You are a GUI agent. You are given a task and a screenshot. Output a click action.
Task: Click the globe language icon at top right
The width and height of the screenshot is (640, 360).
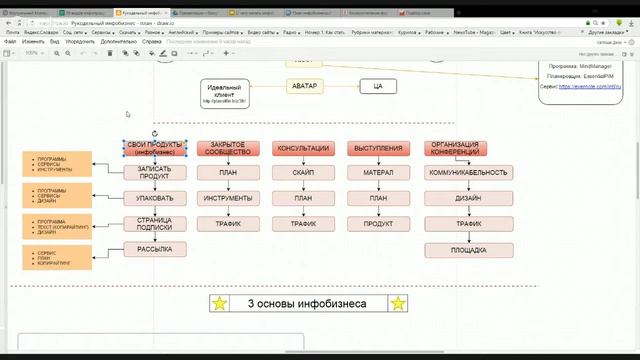point(632,42)
